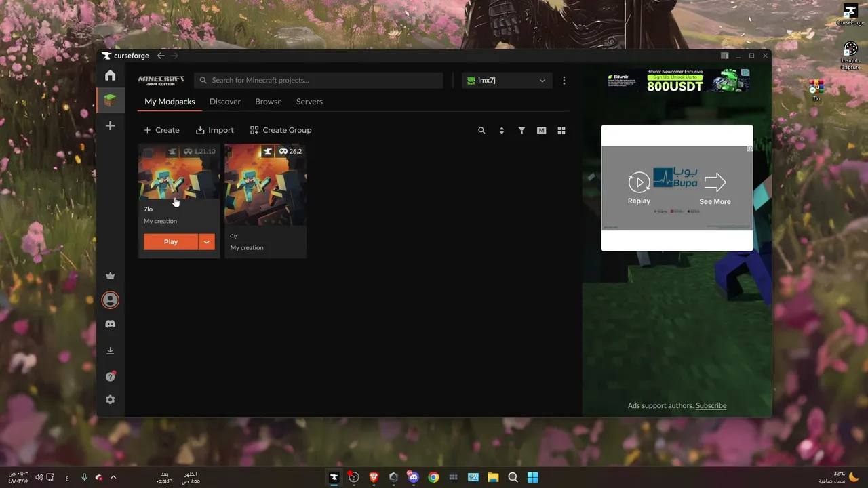Click the 7lo modpack title text
The image size is (868, 488).
[x=148, y=209]
